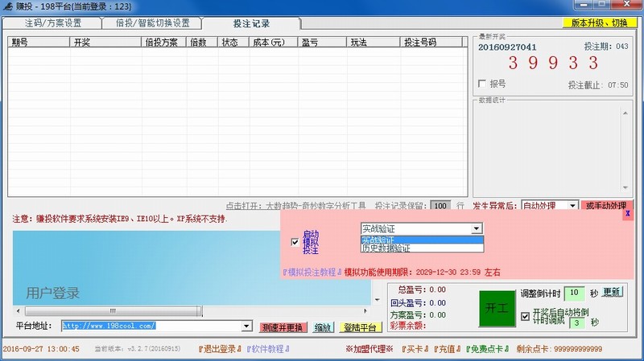Click the 测速并更换 button

tap(283, 327)
